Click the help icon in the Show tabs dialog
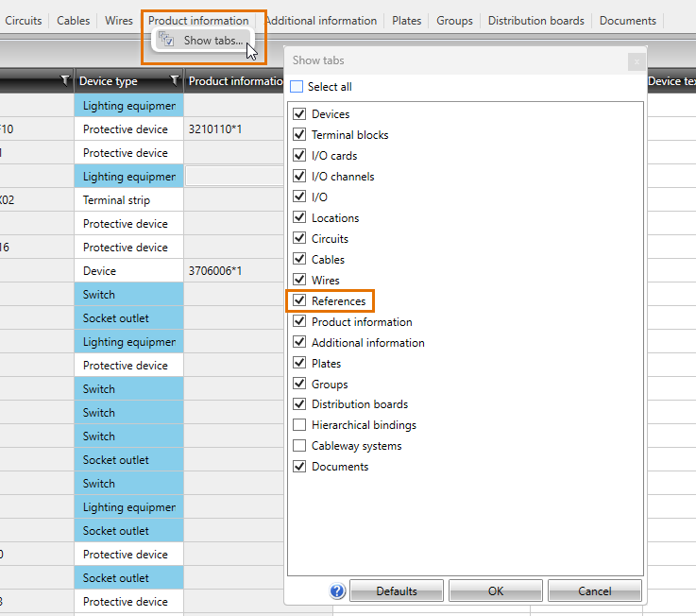Viewport: 696px width, 616px height. pos(337,591)
